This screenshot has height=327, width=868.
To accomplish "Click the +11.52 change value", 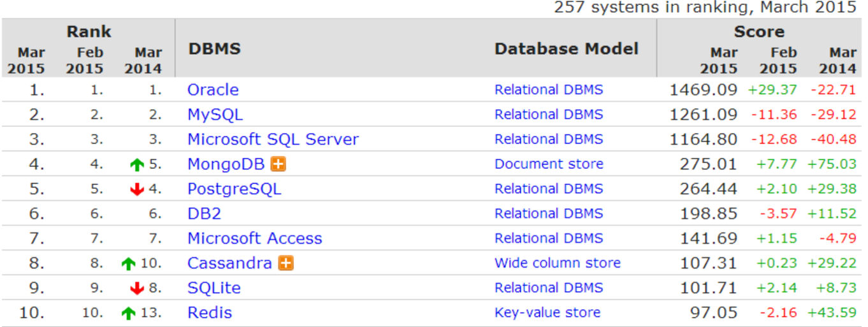I will (x=832, y=214).
